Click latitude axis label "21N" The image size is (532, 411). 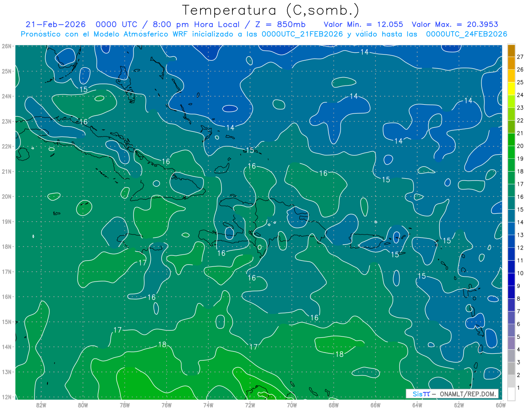tap(7, 171)
